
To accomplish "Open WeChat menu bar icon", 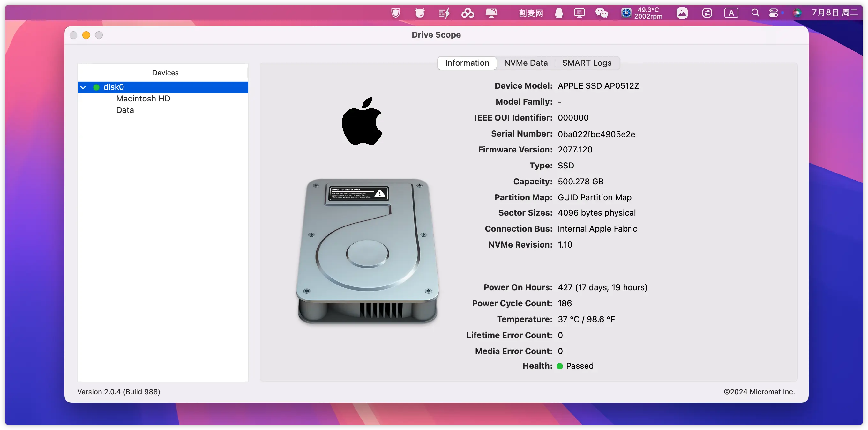I will click(x=602, y=13).
